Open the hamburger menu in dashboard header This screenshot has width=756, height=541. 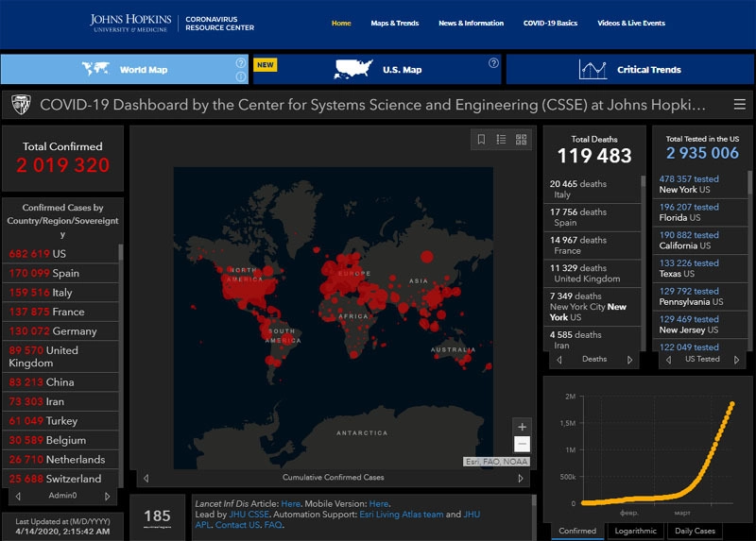pos(740,105)
